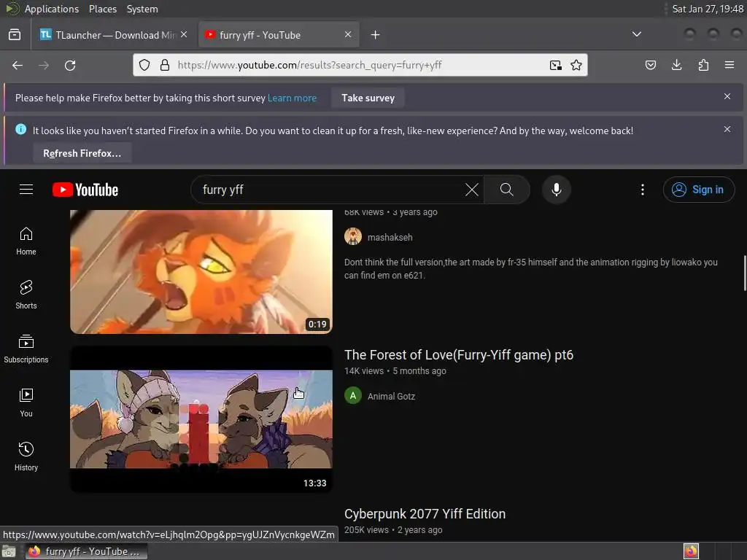Go back with Firefox back arrow

pyautogui.click(x=18, y=65)
